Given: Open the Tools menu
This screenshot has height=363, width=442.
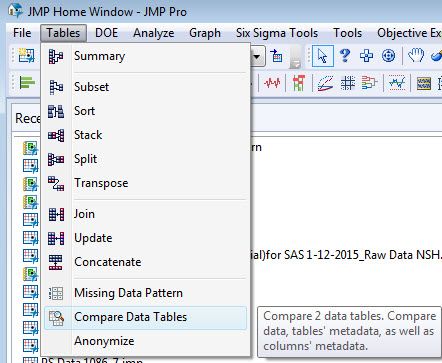Looking at the screenshot, I should [348, 33].
